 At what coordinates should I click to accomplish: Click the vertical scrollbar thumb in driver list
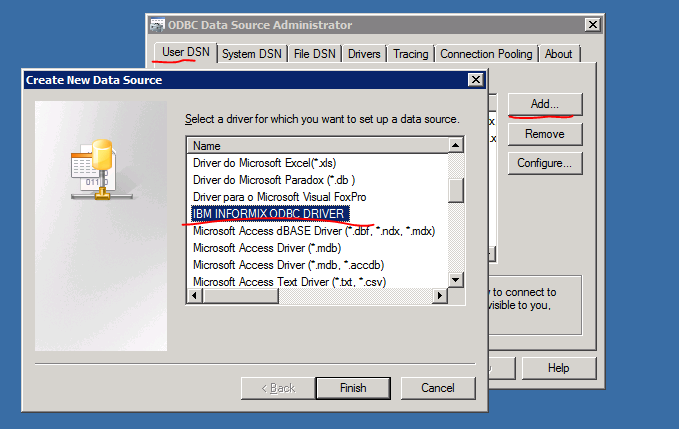[x=456, y=190]
